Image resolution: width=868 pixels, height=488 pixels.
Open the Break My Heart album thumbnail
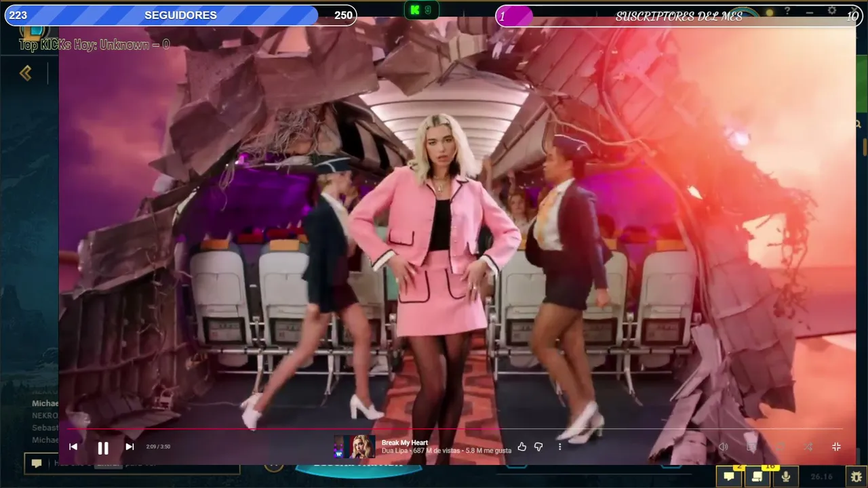click(354, 447)
